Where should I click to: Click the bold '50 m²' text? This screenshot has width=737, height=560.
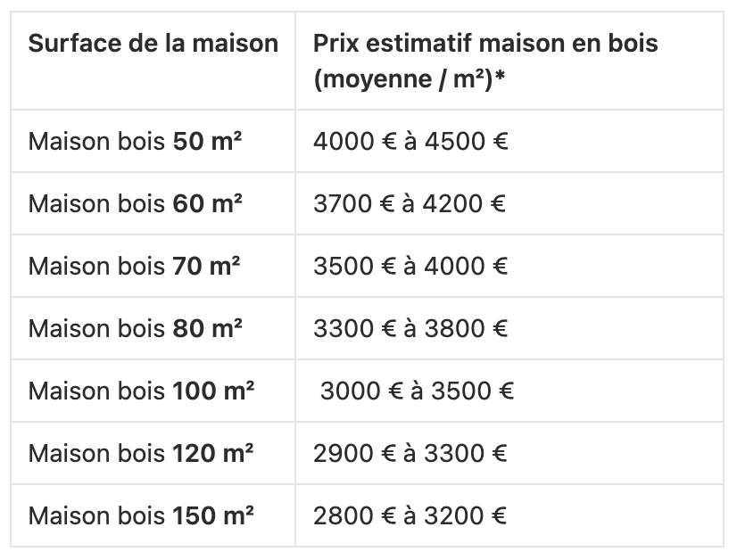[x=206, y=142]
